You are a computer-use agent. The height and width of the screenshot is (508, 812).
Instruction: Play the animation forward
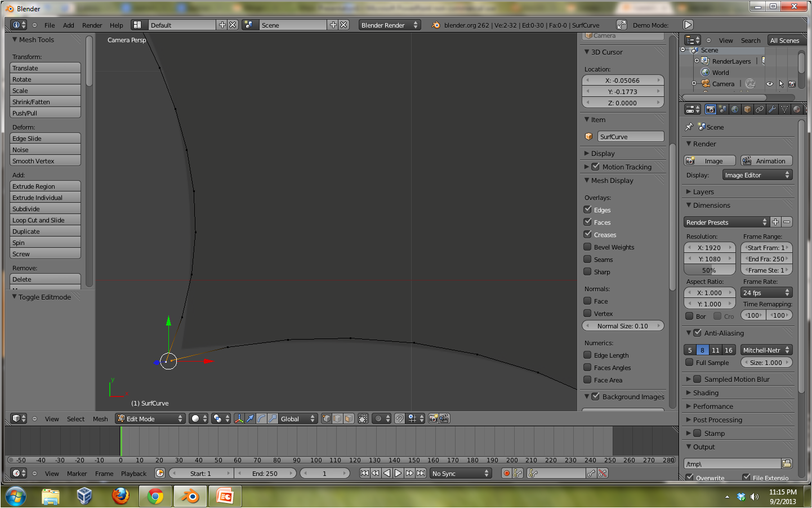pos(398,474)
